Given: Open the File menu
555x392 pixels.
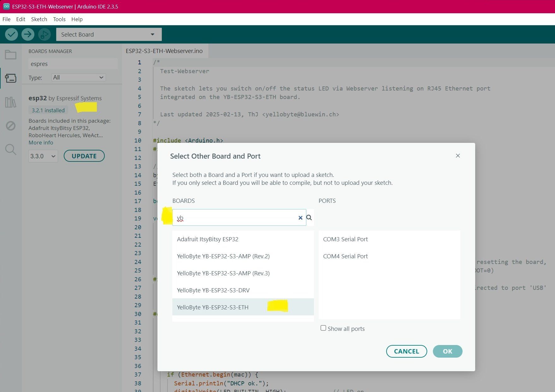Looking at the screenshot, I should [x=6, y=19].
